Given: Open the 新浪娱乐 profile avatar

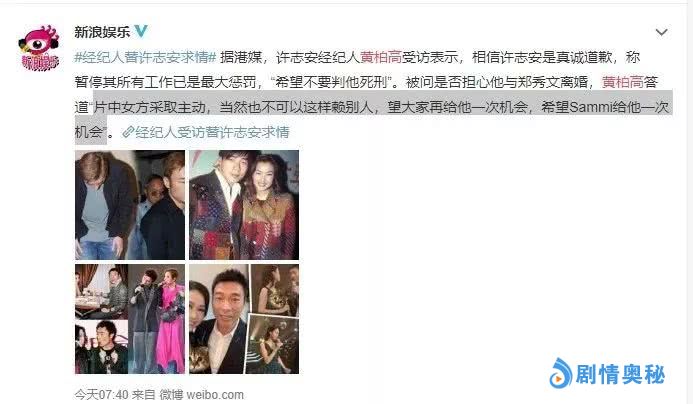Looking at the screenshot, I should coord(39,48).
